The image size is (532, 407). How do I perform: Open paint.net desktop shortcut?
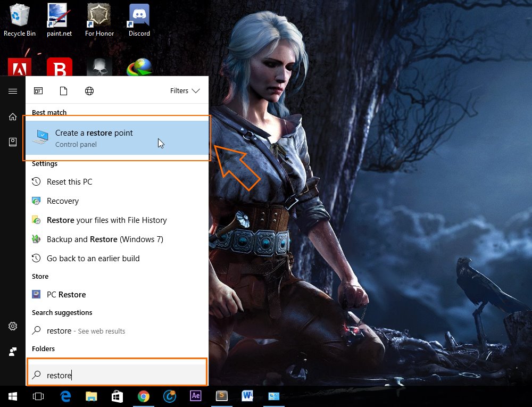pos(59,20)
